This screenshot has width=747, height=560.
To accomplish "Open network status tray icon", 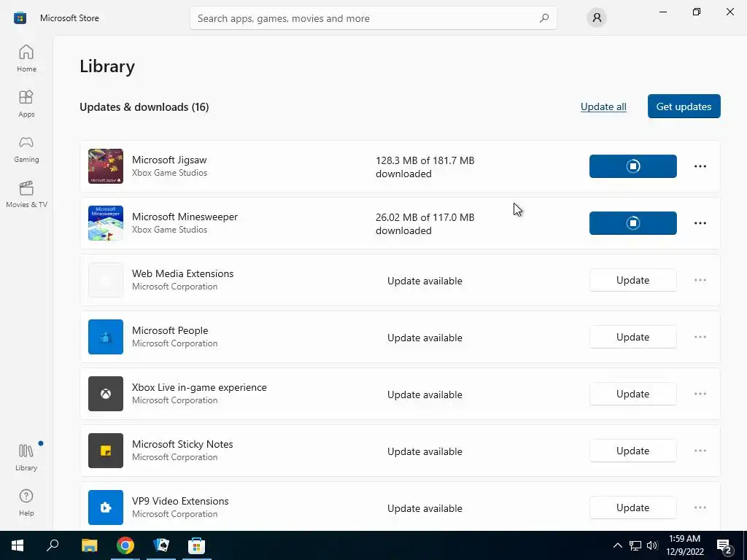I will (635, 545).
